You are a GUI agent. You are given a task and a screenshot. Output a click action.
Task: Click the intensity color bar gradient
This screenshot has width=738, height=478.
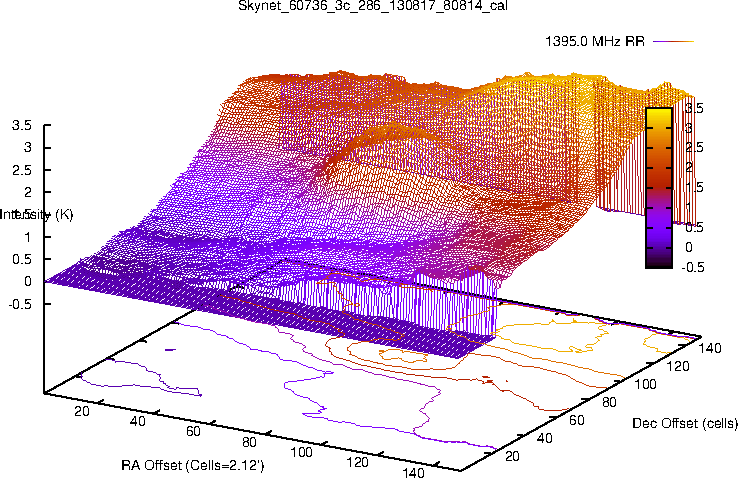pos(659,188)
